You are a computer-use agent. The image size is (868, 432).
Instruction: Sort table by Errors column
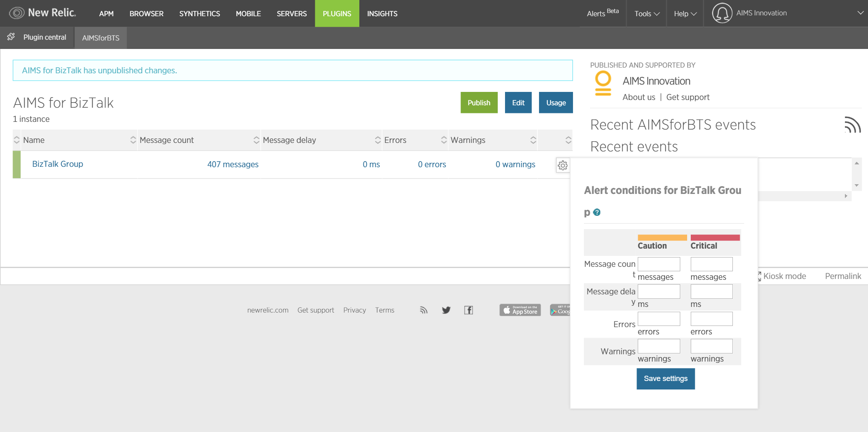coord(415,140)
